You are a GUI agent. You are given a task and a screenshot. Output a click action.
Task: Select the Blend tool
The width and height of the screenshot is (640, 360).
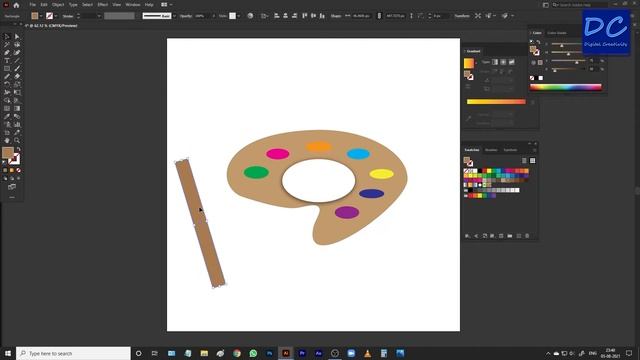coord(17,116)
